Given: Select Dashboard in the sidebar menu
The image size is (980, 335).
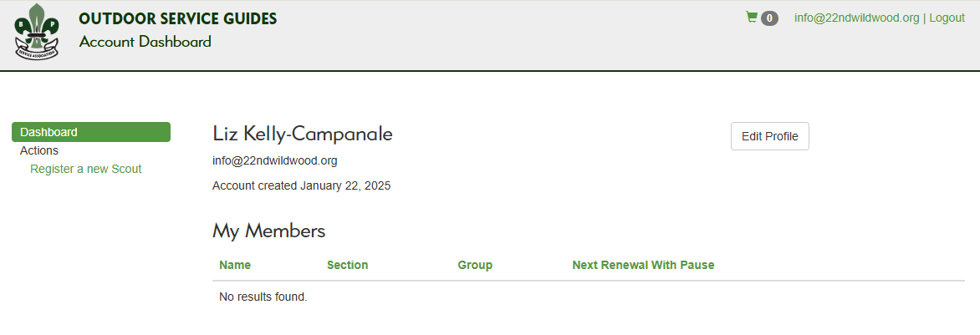Looking at the screenshot, I should [91, 132].
